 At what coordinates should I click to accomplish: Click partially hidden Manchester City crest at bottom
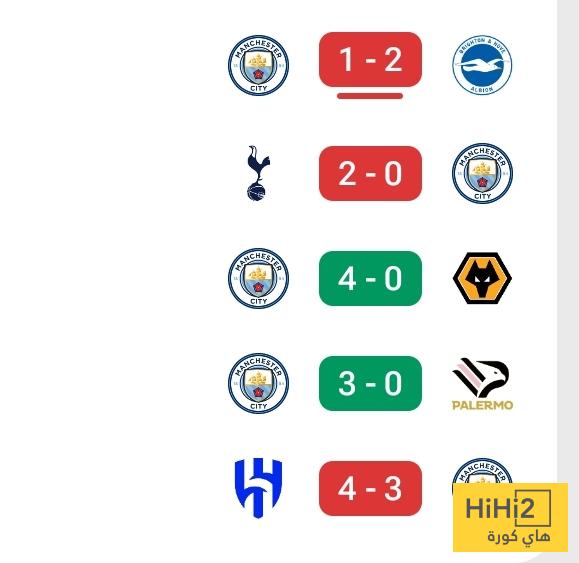pyautogui.click(x=482, y=471)
